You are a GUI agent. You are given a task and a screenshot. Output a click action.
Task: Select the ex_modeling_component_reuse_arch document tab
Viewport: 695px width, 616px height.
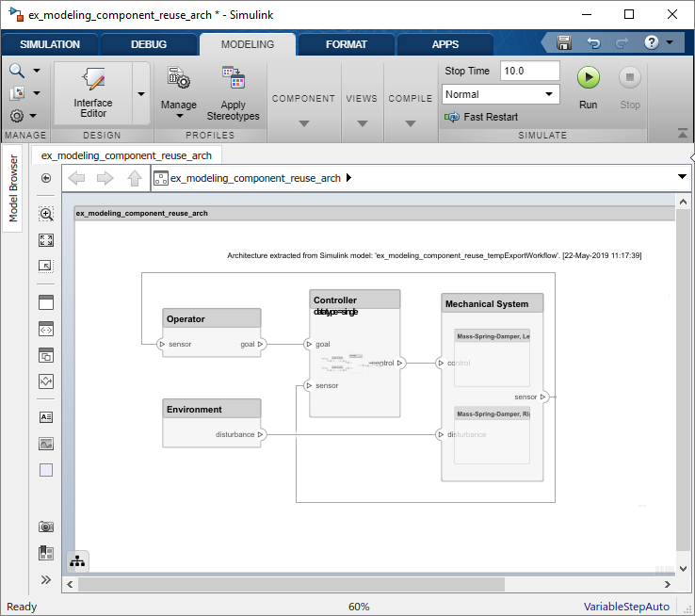[x=126, y=155]
